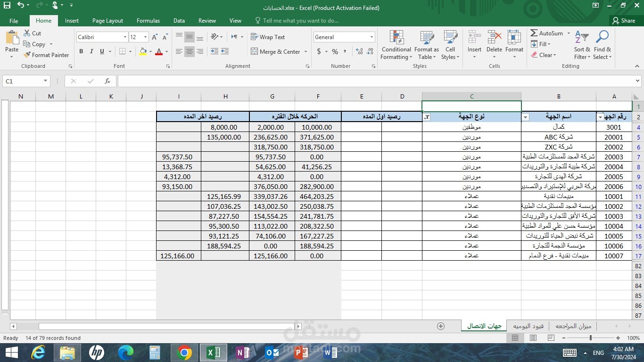Click the Insert Function fx icon
This screenshot has width=644, height=362.
coord(107,81)
